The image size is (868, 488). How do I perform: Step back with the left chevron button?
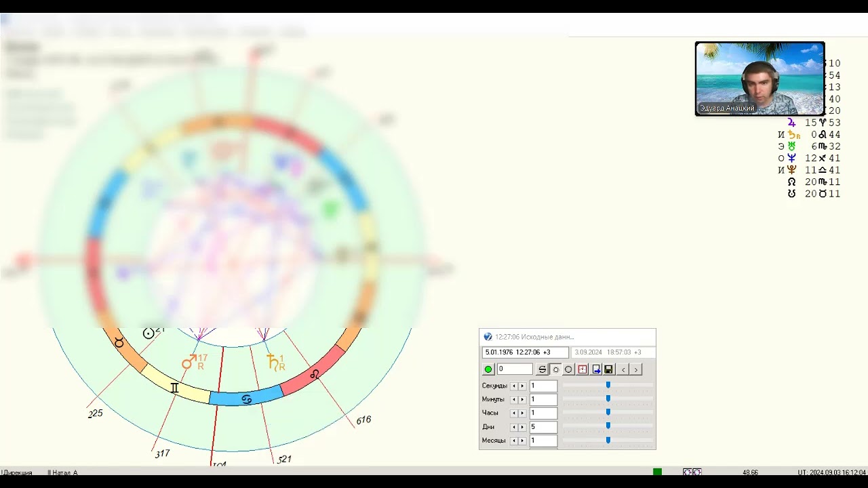click(623, 369)
